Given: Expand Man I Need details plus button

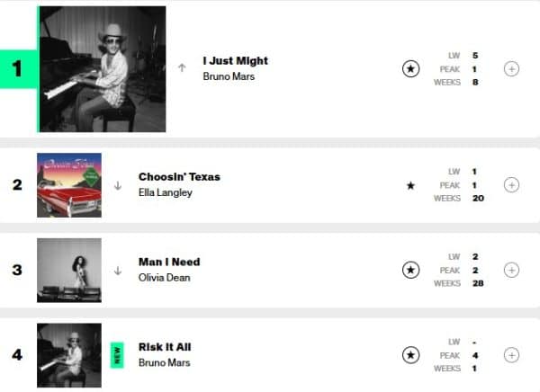Looking at the screenshot, I should coord(511,270).
